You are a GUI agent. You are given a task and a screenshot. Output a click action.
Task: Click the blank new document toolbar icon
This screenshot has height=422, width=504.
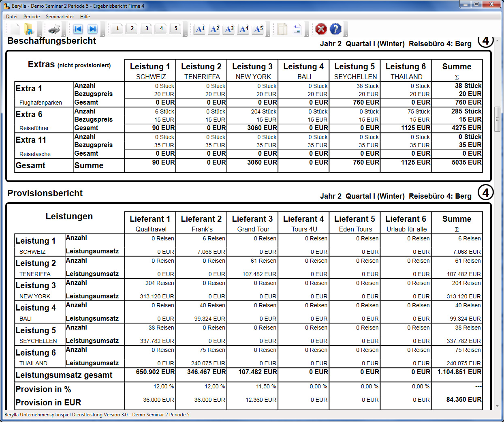pyautogui.click(x=15, y=29)
